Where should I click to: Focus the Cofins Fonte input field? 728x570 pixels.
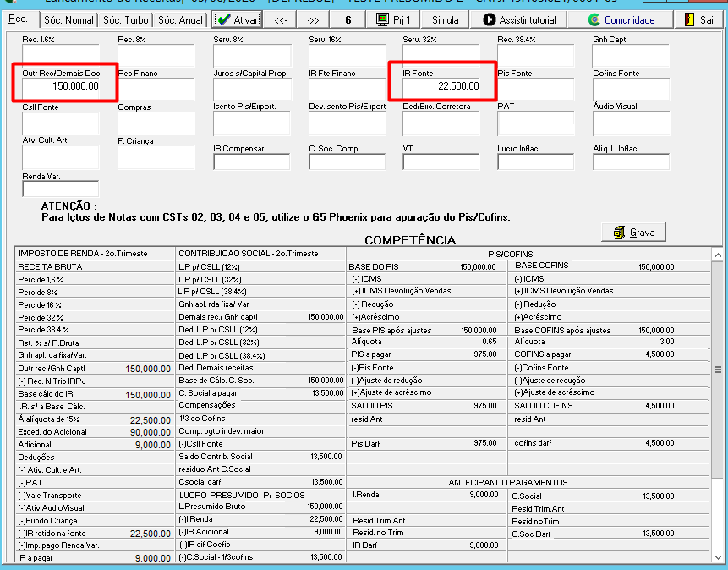(631, 89)
